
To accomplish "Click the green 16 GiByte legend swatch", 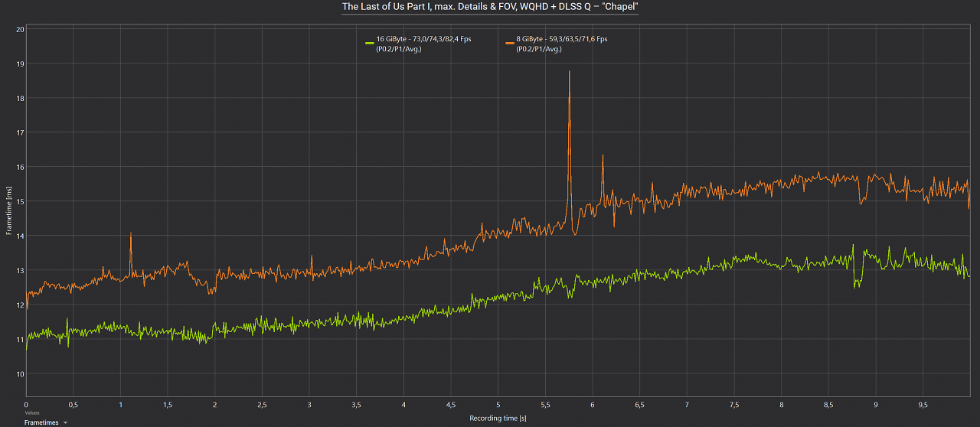I will coord(369,42).
